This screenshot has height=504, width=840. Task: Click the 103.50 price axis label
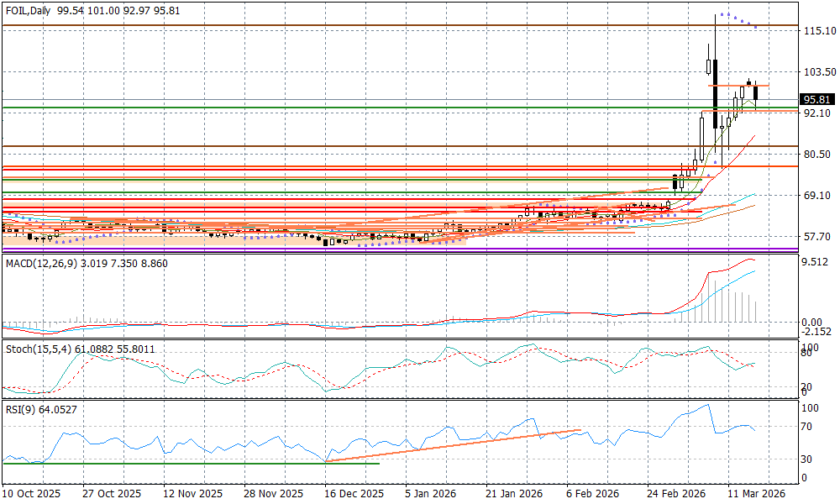[x=819, y=72]
